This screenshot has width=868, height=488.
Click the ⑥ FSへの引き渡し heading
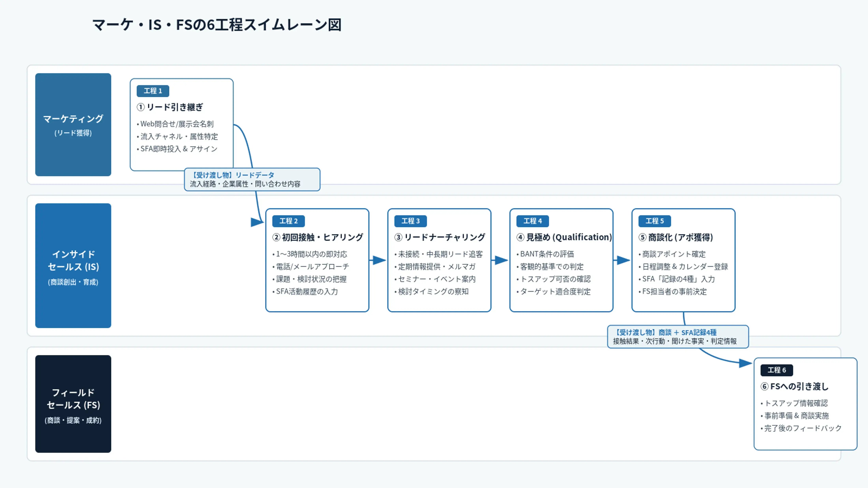point(794,386)
